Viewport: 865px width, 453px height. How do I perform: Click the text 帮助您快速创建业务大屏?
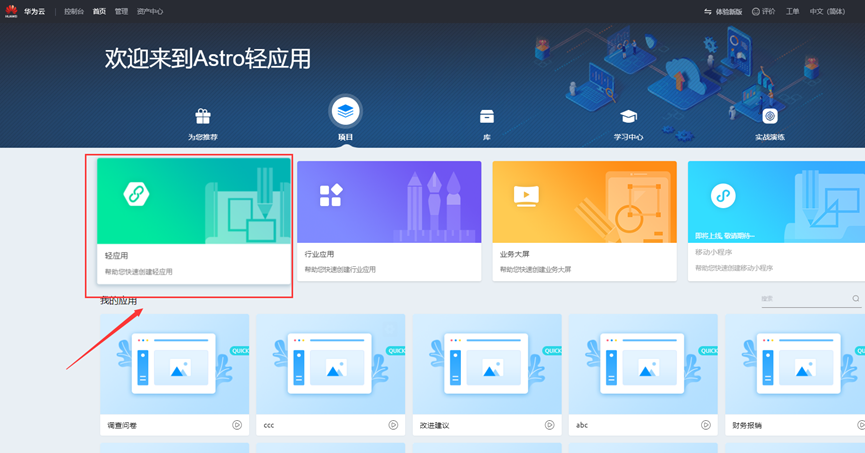[535, 269]
